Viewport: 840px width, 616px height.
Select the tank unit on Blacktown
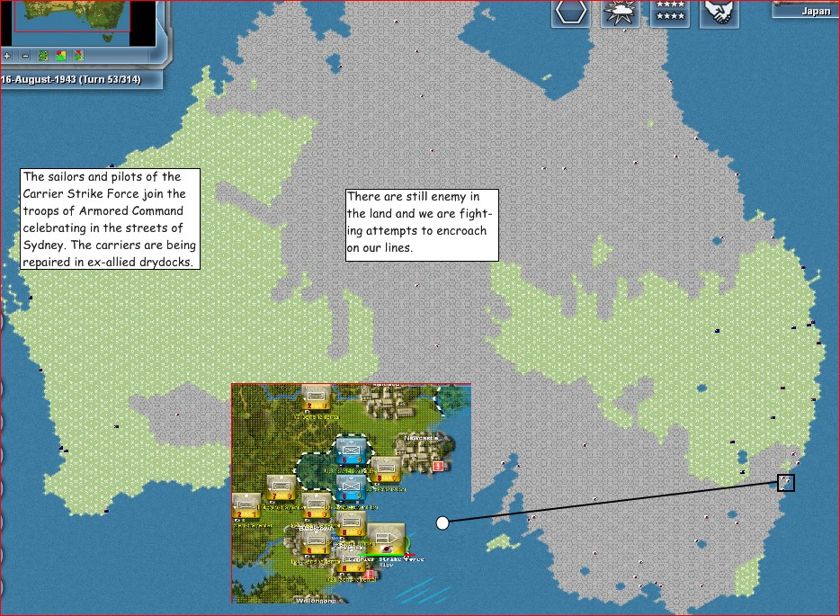[x=316, y=542]
